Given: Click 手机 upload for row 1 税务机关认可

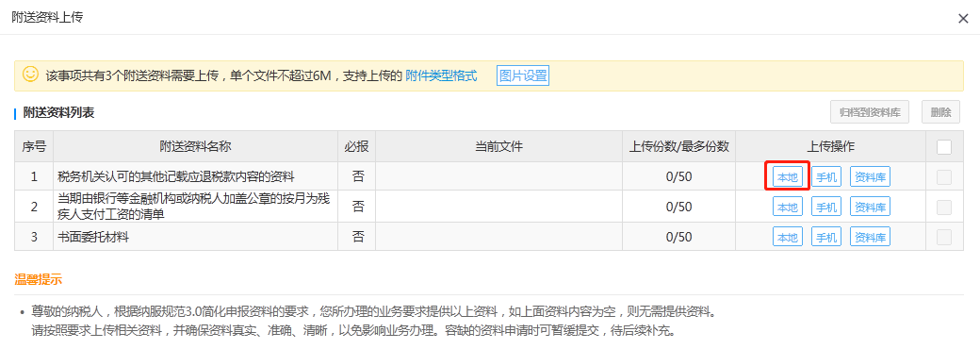Looking at the screenshot, I should pos(826,177).
